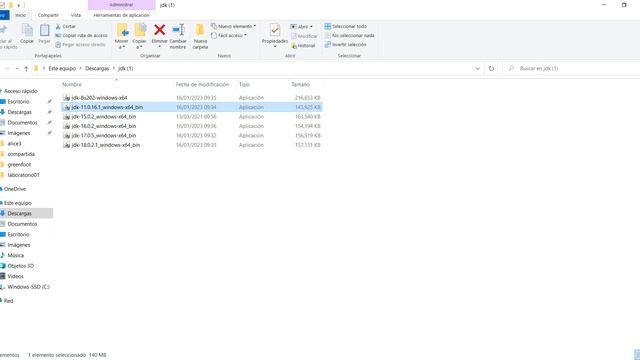Sort by the Tamaño column header
This screenshot has height=360, width=640.
tap(300, 84)
